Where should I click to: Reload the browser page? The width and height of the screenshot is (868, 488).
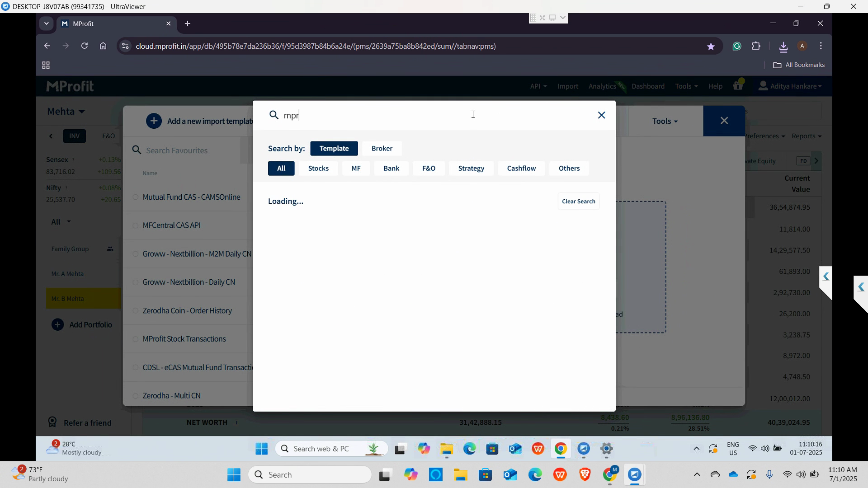tap(85, 46)
